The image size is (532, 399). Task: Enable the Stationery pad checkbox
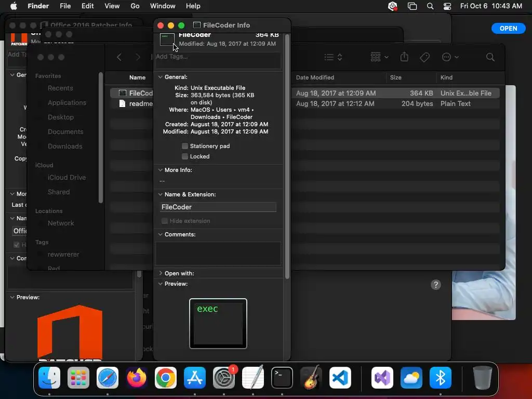(185, 146)
